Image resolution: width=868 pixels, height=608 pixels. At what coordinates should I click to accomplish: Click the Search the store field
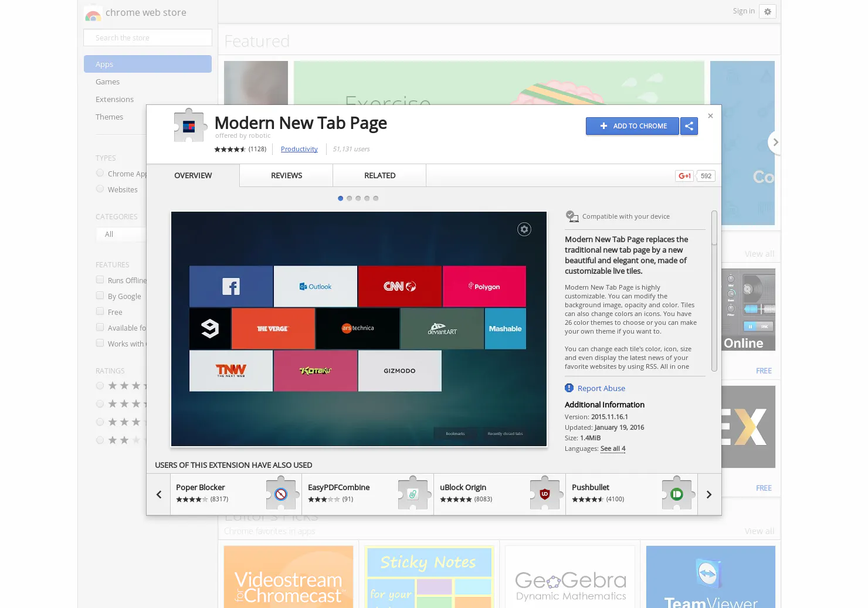pos(148,38)
